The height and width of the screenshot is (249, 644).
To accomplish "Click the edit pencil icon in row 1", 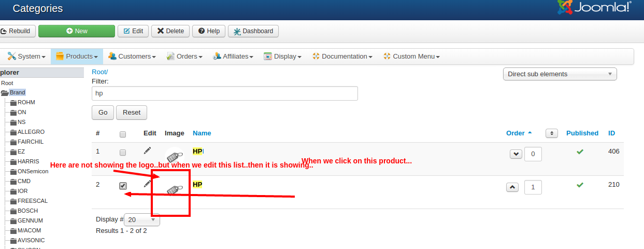I will click(x=148, y=150).
